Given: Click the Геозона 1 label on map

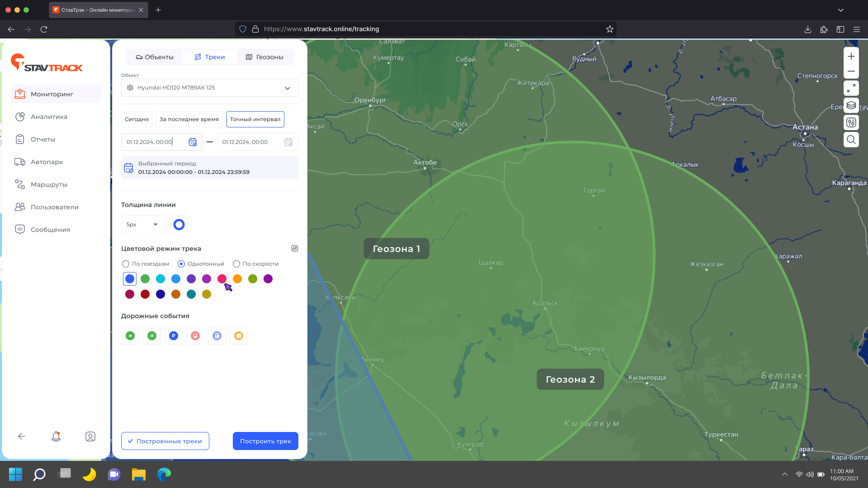Looking at the screenshot, I should click(x=396, y=249).
